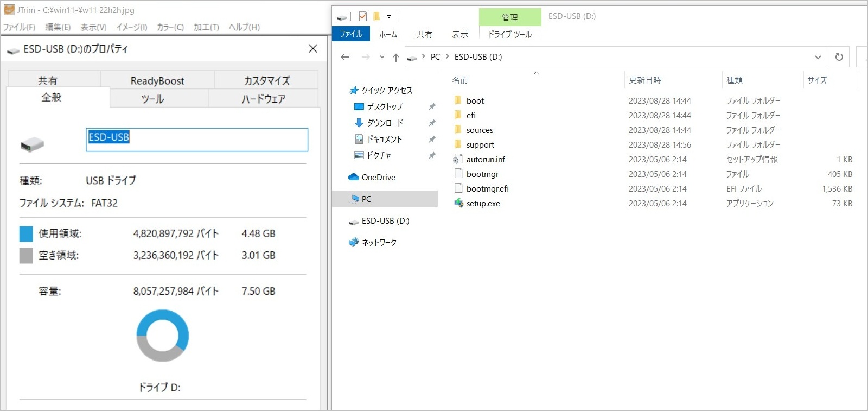Click the disk usage donut chart

pyautogui.click(x=162, y=336)
